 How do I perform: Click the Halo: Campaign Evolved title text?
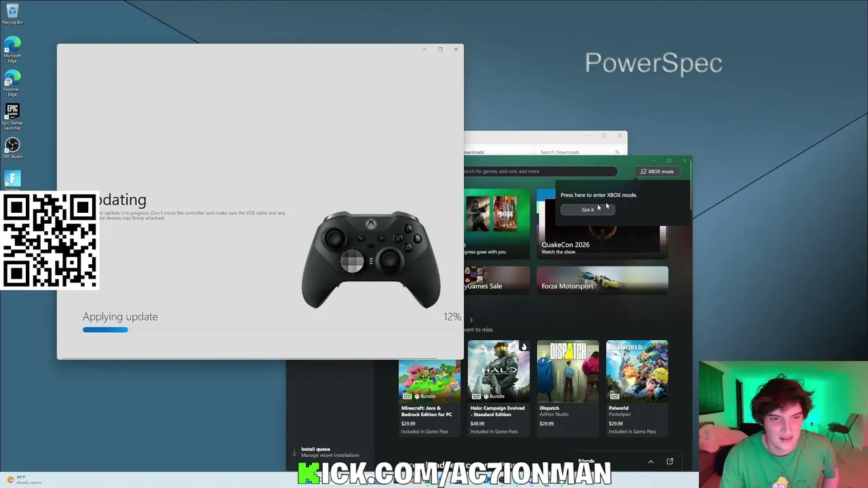pos(498,411)
